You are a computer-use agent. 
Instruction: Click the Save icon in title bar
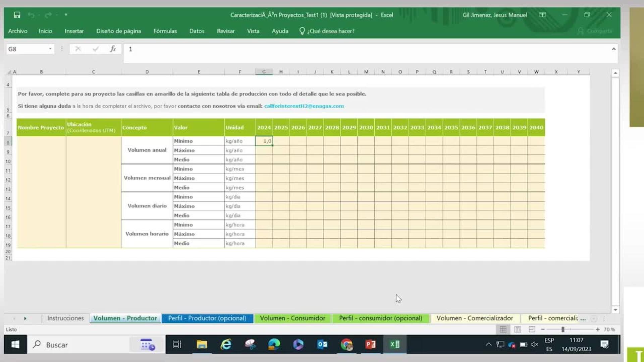pos(17,15)
